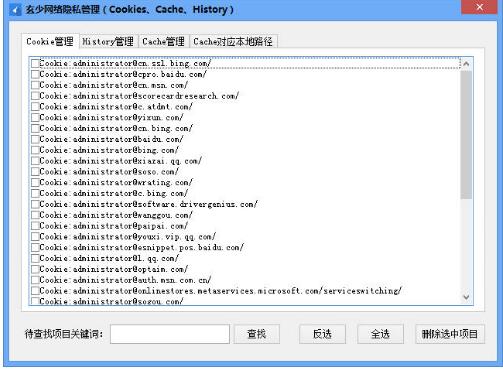
Task: Tick the paipai.com cookie checkbox
Action: [35, 226]
